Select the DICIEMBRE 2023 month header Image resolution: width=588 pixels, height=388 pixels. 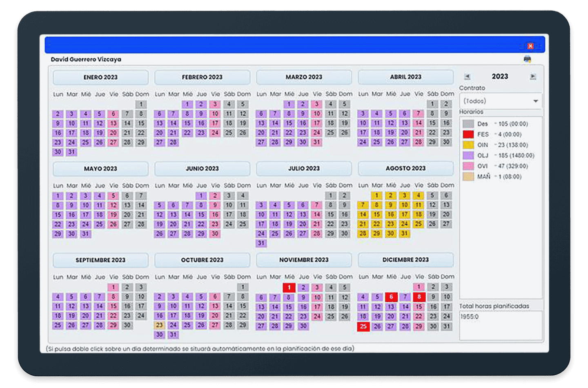[x=405, y=260]
